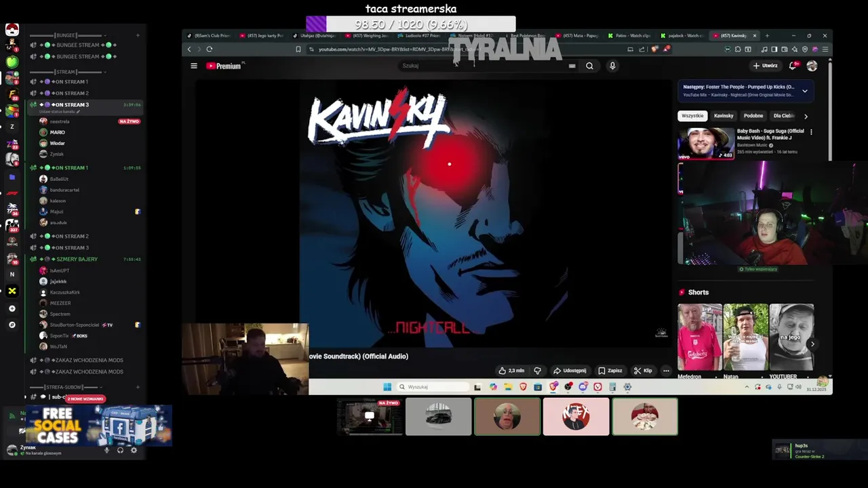Switch to the Patiro - Watch clips tab
Screen dimensions: 868x488
tap(629, 35)
